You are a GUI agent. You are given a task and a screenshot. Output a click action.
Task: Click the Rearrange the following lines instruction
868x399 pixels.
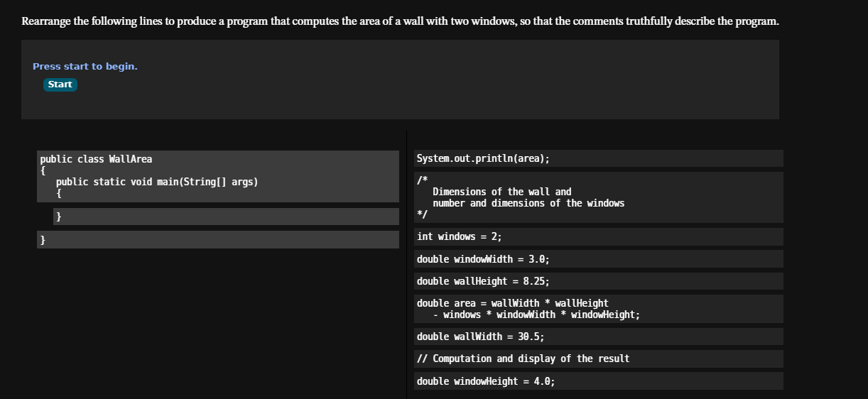point(400,21)
